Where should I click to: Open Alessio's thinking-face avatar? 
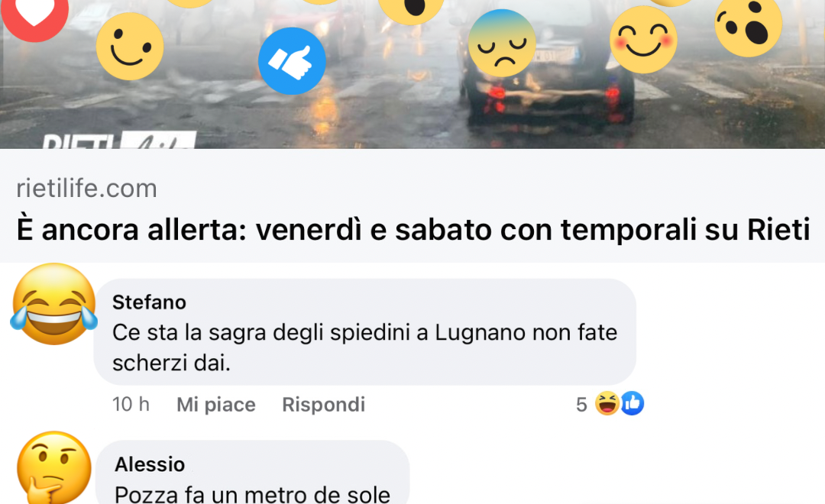click(x=53, y=467)
